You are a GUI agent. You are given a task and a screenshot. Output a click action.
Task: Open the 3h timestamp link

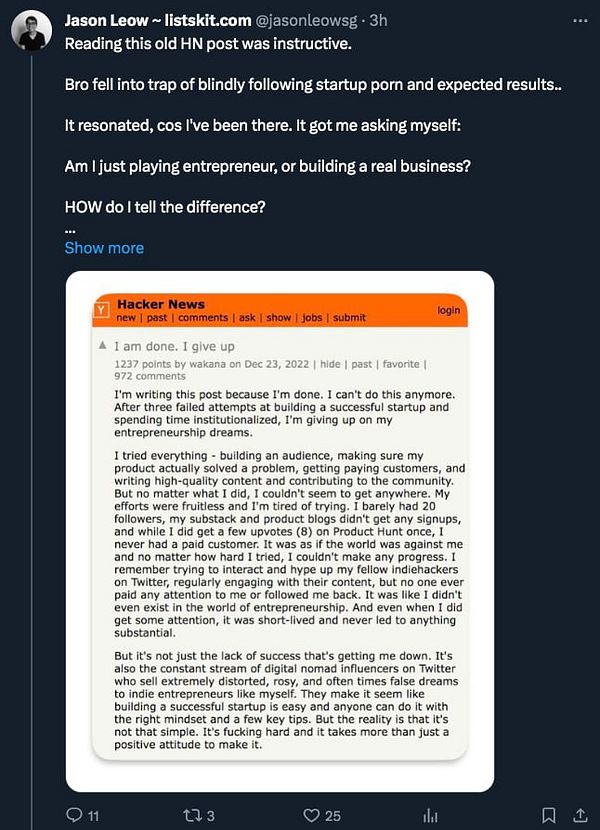coord(378,21)
